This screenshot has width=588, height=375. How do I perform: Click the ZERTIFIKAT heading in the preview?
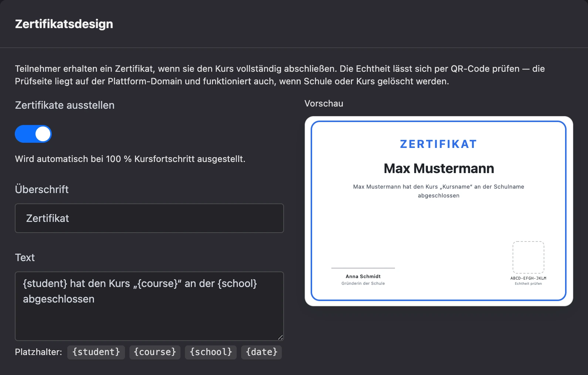point(439,144)
